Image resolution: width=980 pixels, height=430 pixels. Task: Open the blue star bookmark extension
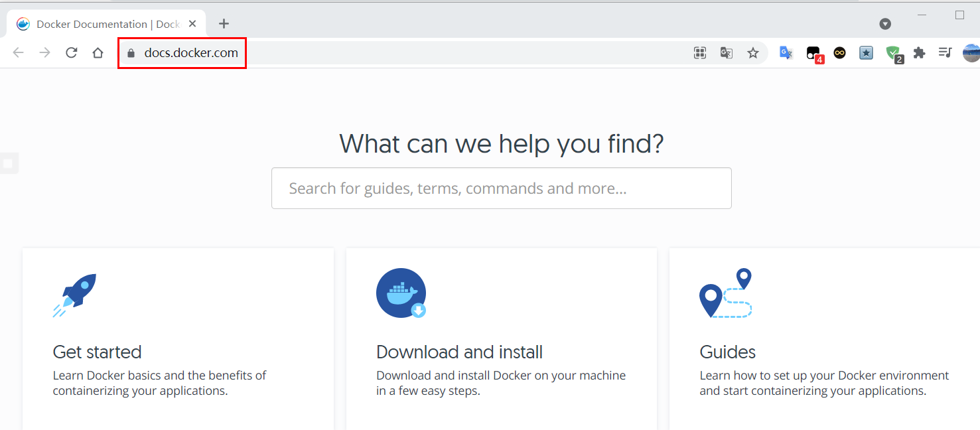(866, 53)
